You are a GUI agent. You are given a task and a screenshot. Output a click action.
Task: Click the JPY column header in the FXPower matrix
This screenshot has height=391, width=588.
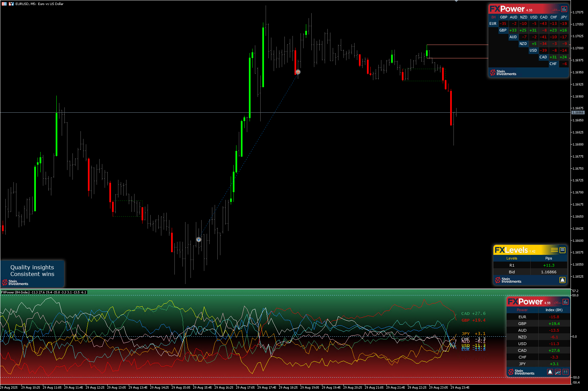564,17
